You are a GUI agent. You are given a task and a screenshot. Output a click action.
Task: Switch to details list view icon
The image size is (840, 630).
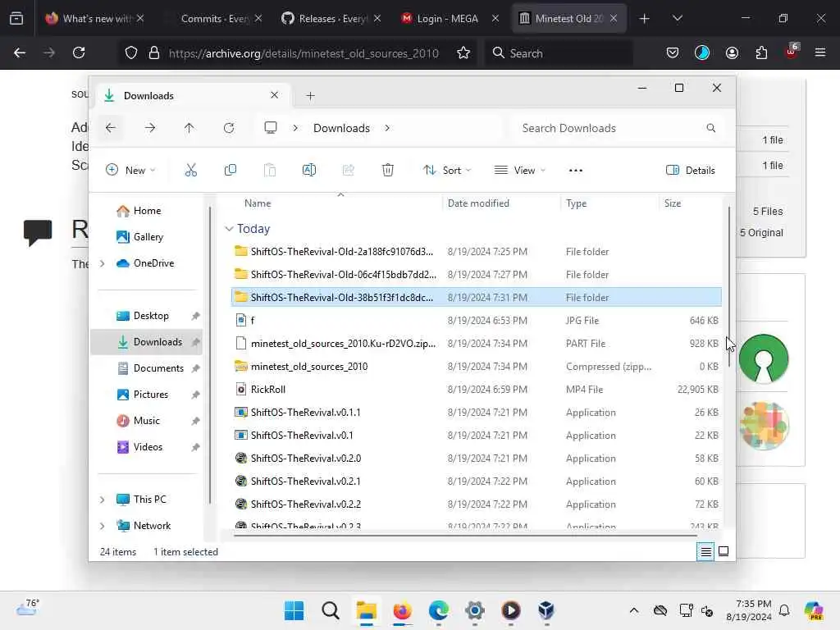pyautogui.click(x=705, y=551)
